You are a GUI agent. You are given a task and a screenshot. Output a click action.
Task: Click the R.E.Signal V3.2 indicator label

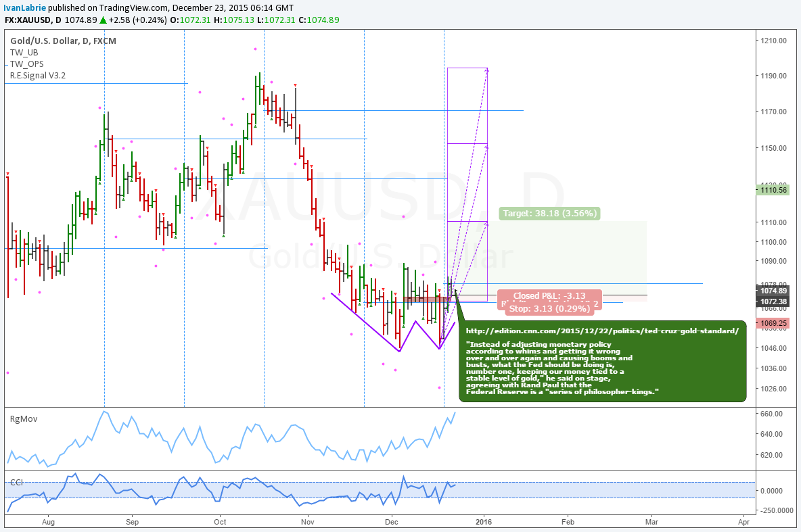pyautogui.click(x=38, y=76)
